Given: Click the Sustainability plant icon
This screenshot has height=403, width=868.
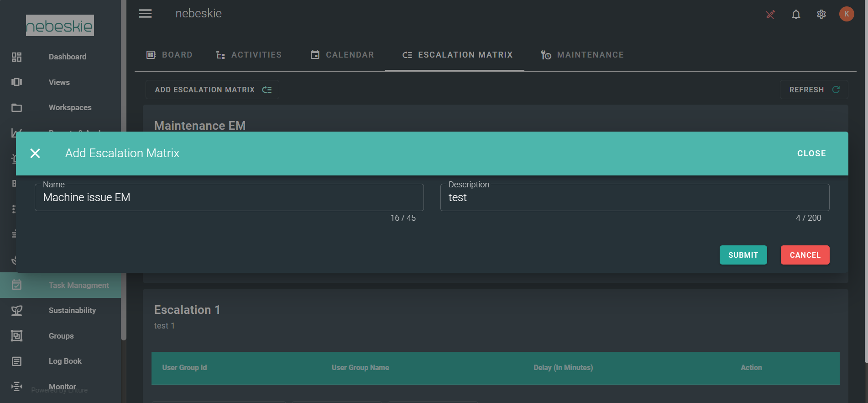Looking at the screenshot, I should [x=17, y=311].
